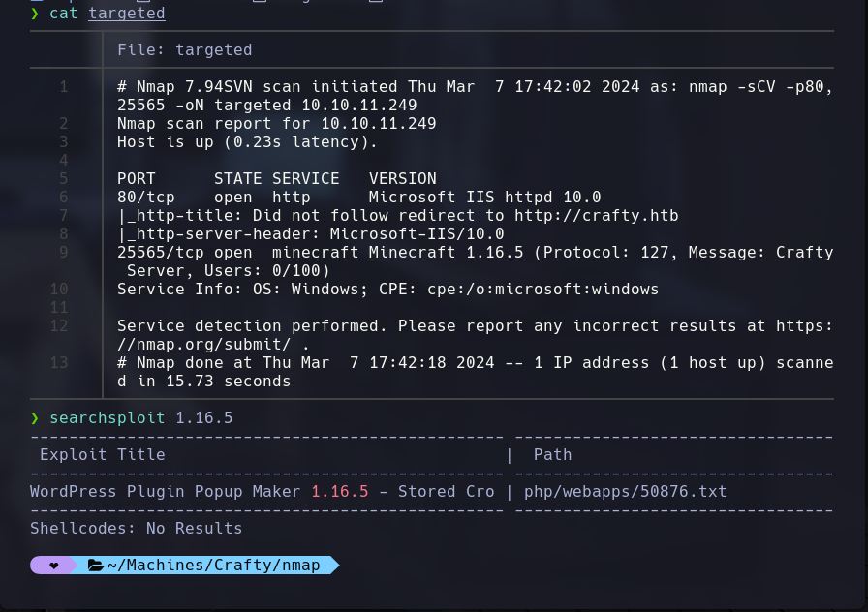Click the "Exploit Title" column header

pos(102,455)
